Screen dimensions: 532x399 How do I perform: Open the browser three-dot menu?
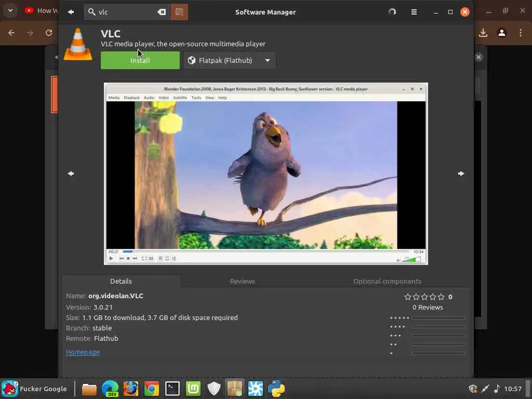pos(521,33)
